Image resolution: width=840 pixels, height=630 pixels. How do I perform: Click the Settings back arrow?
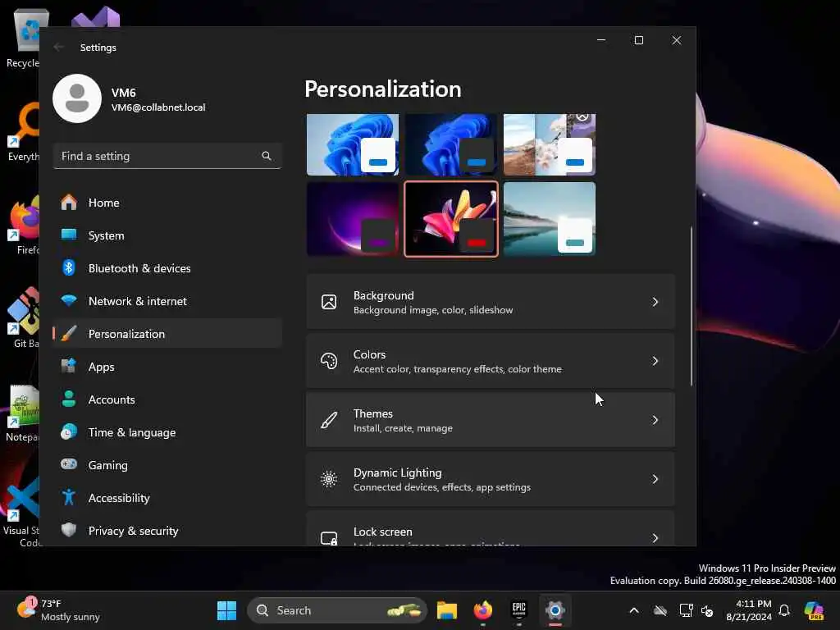[59, 47]
